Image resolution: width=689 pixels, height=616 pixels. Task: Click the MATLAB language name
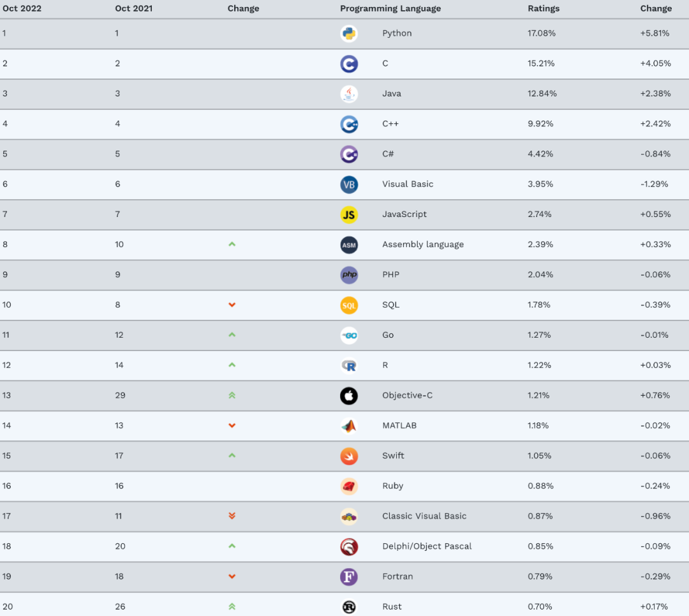399,426
